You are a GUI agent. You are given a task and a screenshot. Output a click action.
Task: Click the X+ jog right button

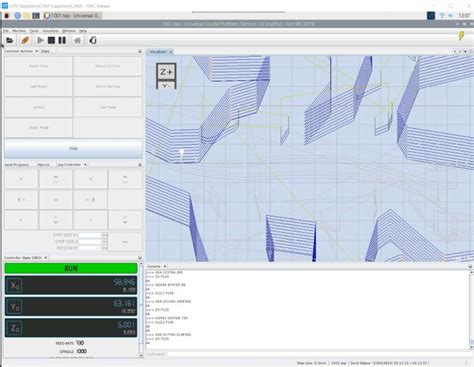pyautogui.click(x=90, y=199)
